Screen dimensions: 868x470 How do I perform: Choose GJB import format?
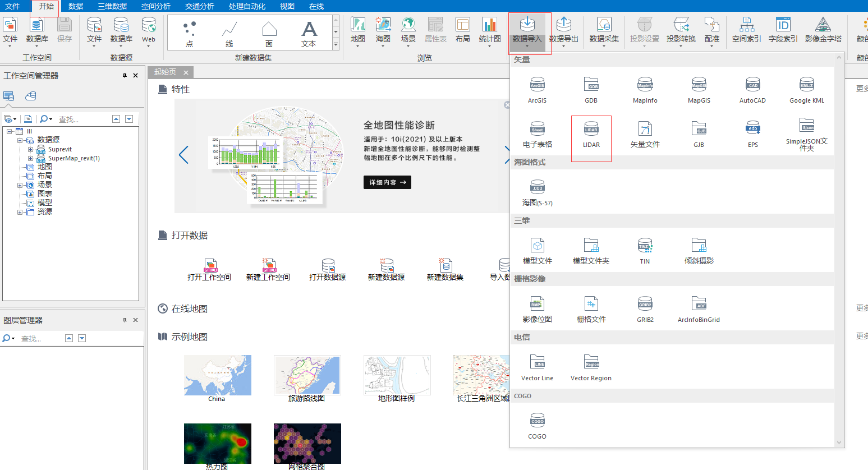pos(699,134)
